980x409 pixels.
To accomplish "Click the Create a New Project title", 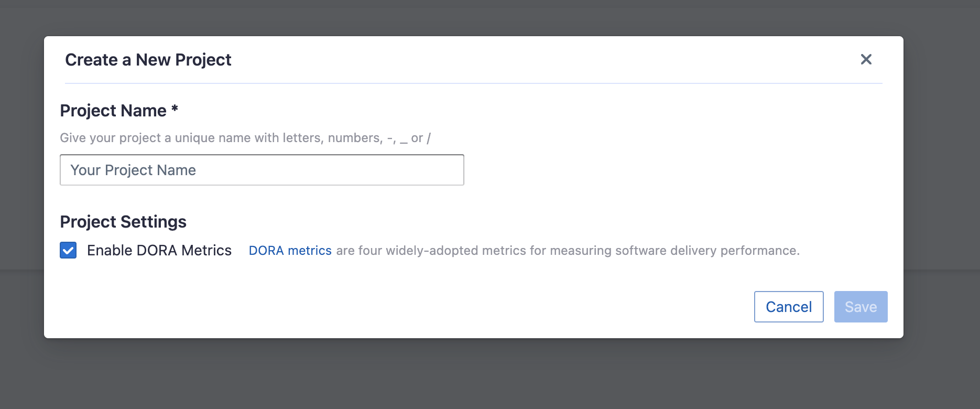I will tap(148, 60).
